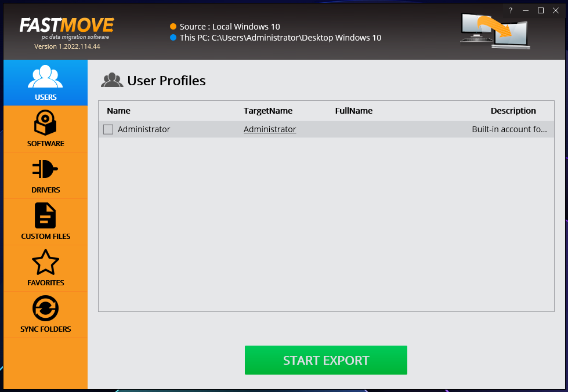
Task: Click the FastMove logo
Action: (67, 26)
